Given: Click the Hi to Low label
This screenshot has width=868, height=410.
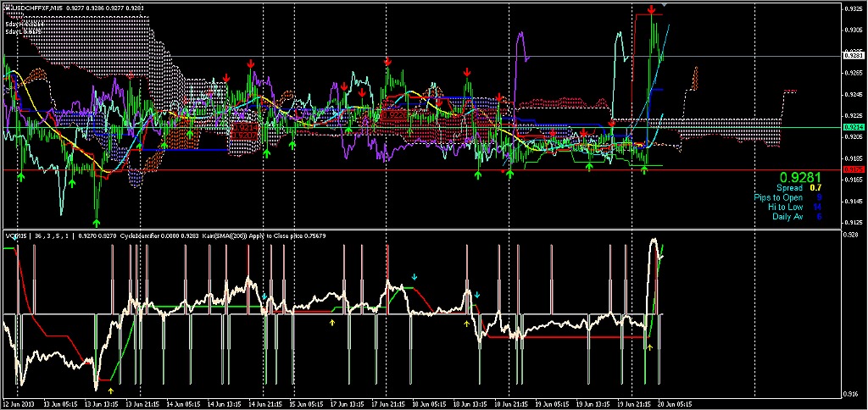Looking at the screenshot, I should pyautogui.click(x=786, y=207).
